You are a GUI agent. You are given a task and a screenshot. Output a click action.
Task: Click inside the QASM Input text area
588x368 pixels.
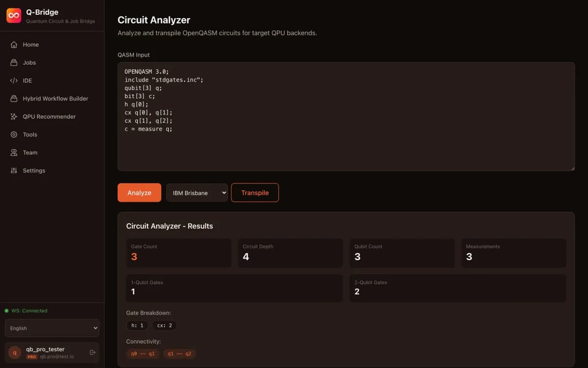[x=346, y=116]
